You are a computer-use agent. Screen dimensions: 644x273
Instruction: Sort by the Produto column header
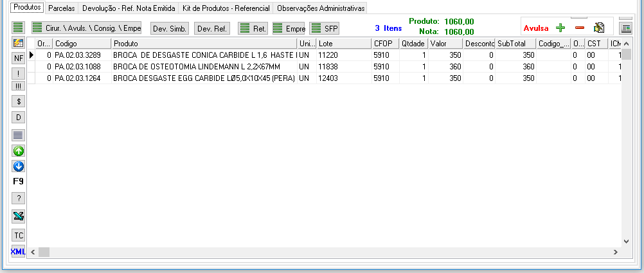click(204, 43)
